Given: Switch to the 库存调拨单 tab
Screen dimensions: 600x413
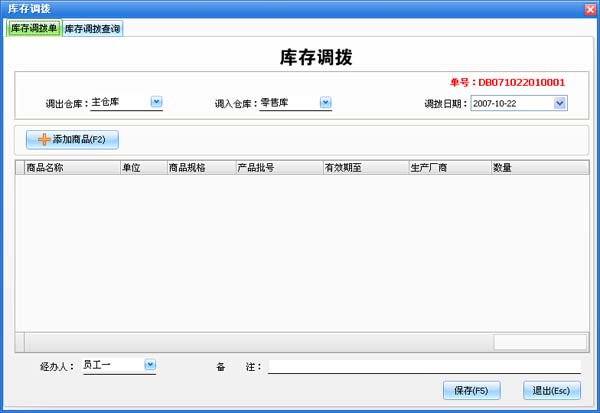Looking at the screenshot, I should click(x=34, y=29).
